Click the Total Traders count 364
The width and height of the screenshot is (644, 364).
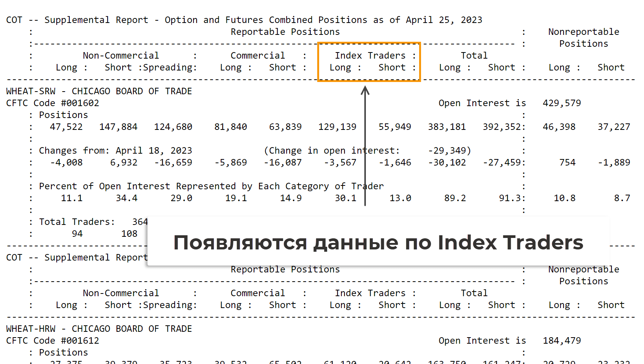(x=139, y=222)
